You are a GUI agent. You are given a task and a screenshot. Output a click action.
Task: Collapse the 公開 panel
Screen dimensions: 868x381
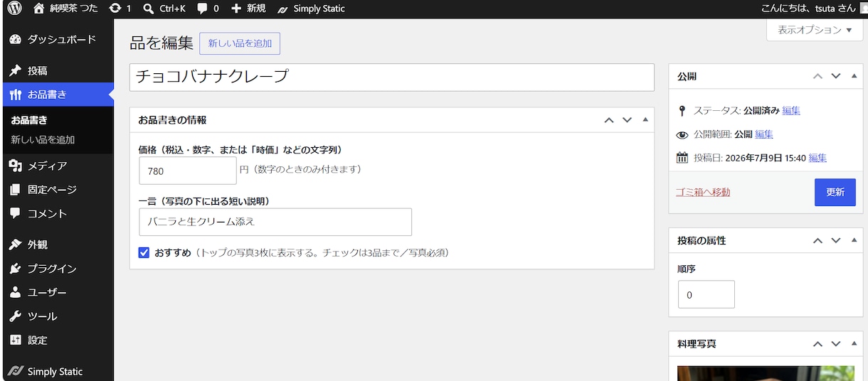pyautogui.click(x=854, y=75)
